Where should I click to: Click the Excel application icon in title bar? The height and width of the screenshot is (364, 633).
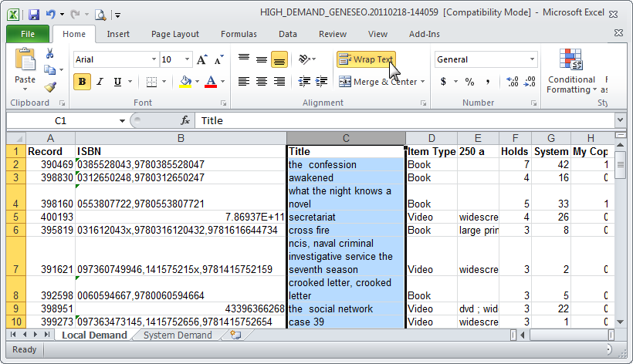click(x=13, y=15)
